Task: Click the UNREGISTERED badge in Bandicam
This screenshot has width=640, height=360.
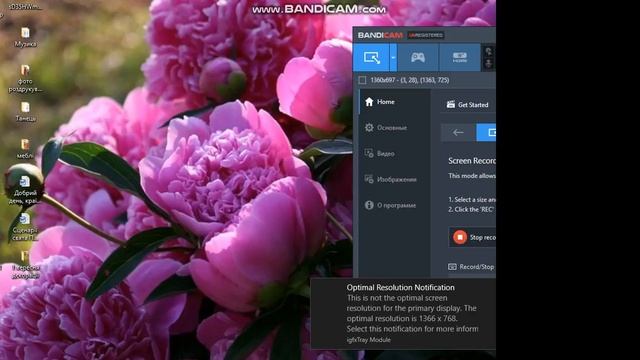Action: 426,36
